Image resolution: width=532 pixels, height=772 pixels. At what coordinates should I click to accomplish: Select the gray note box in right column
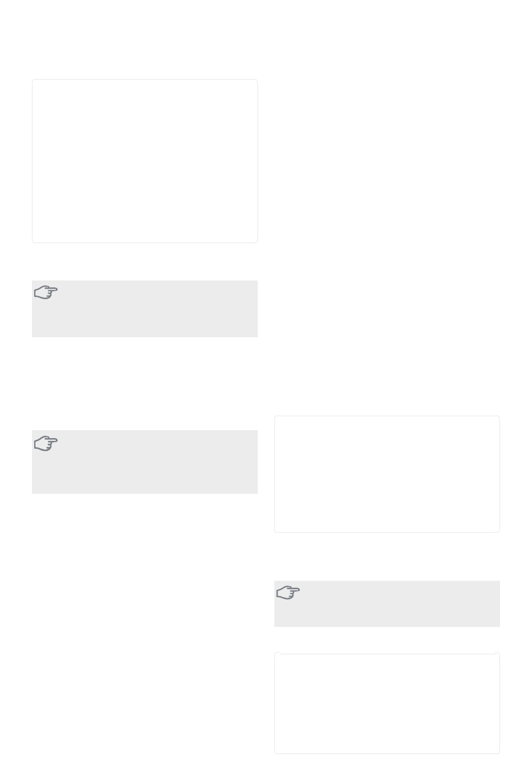click(387, 603)
